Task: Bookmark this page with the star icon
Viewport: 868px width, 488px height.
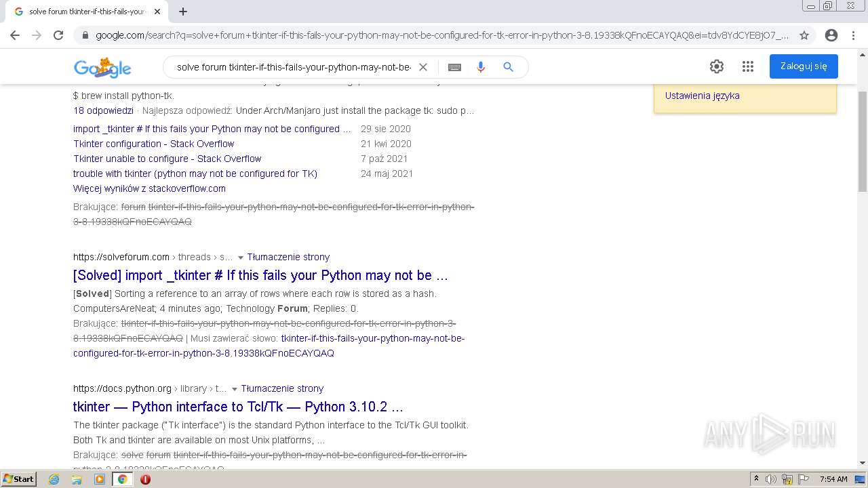Action: tap(804, 35)
